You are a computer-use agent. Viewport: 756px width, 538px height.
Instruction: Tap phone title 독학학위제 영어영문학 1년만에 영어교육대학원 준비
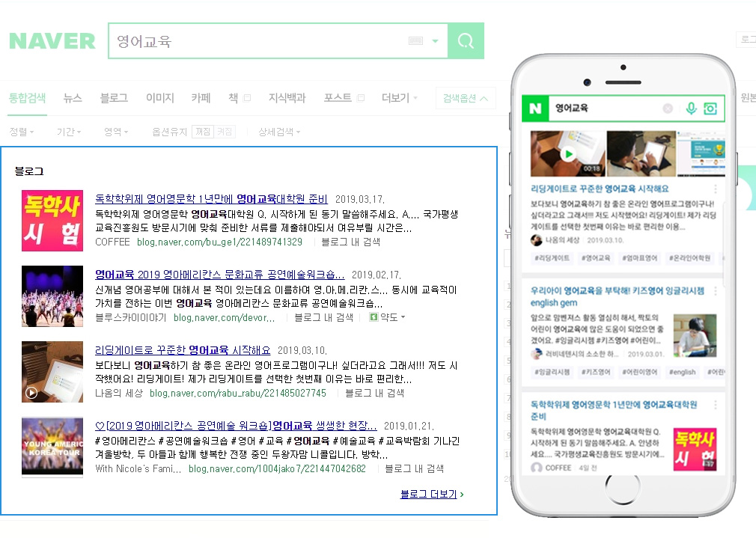point(614,410)
